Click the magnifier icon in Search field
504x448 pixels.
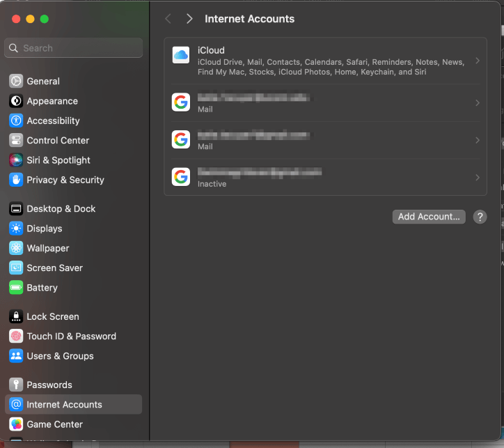(x=13, y=48)
